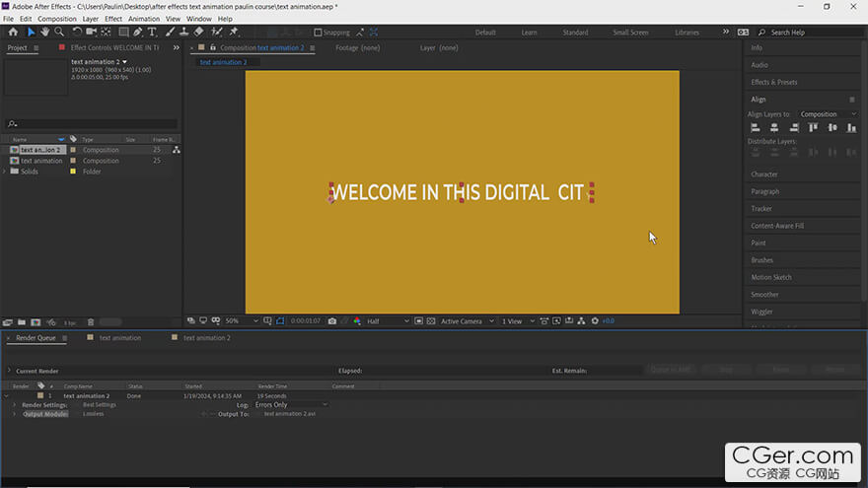Switch to text animation timeline tab

pyautogui.click(x=119, y=338)
